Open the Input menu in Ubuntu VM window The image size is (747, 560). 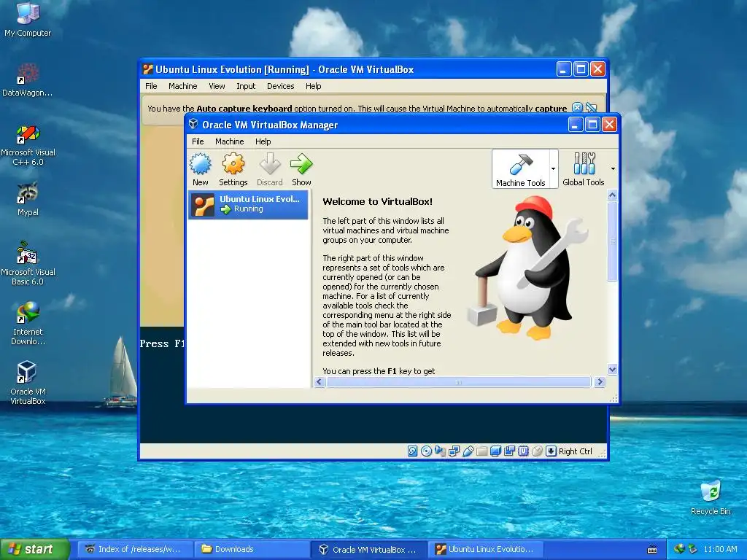coord(246,86)
